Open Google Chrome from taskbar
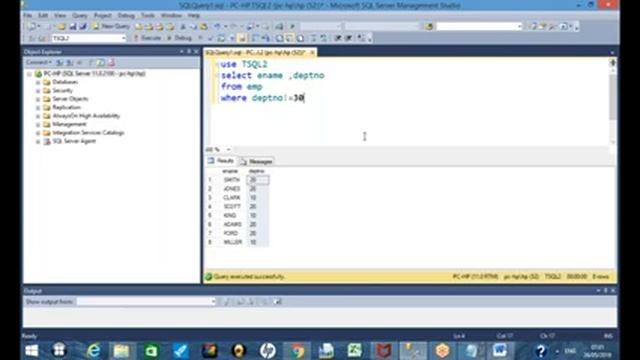Viewport: 640px width, 360px height. [298, 351]
